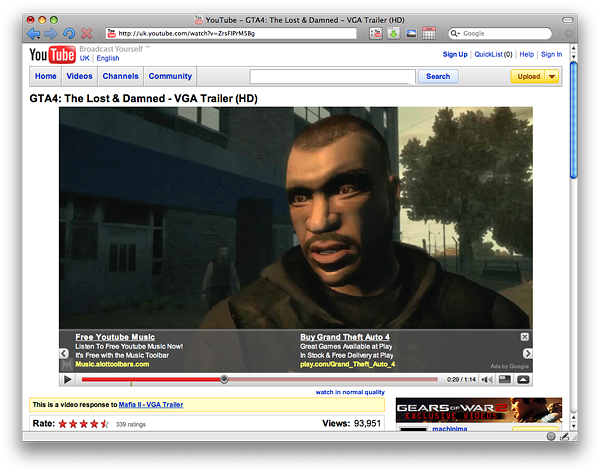
Task: Click the pencil icon in status bar
Action: tap(564, 436)
